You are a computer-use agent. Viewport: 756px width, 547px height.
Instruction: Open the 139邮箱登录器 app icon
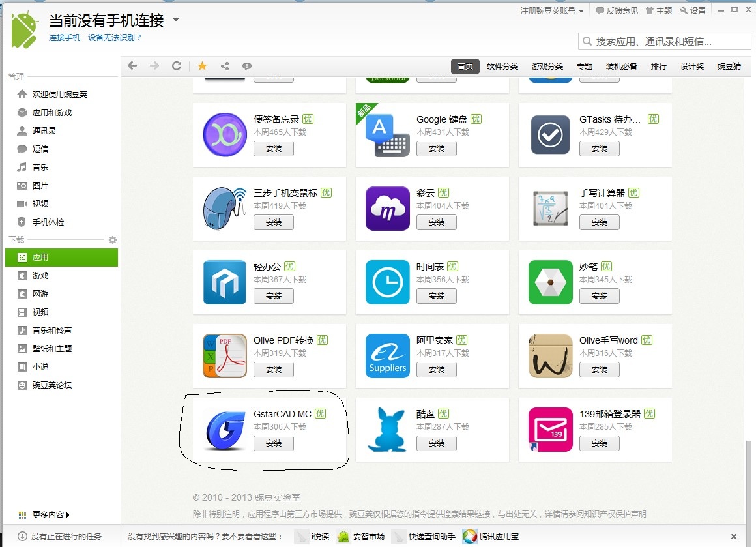550,429
